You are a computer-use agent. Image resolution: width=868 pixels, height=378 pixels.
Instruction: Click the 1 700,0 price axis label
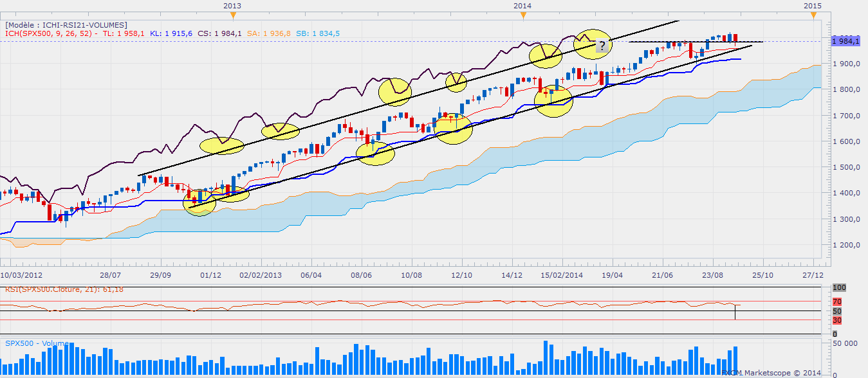click(847, 116)
